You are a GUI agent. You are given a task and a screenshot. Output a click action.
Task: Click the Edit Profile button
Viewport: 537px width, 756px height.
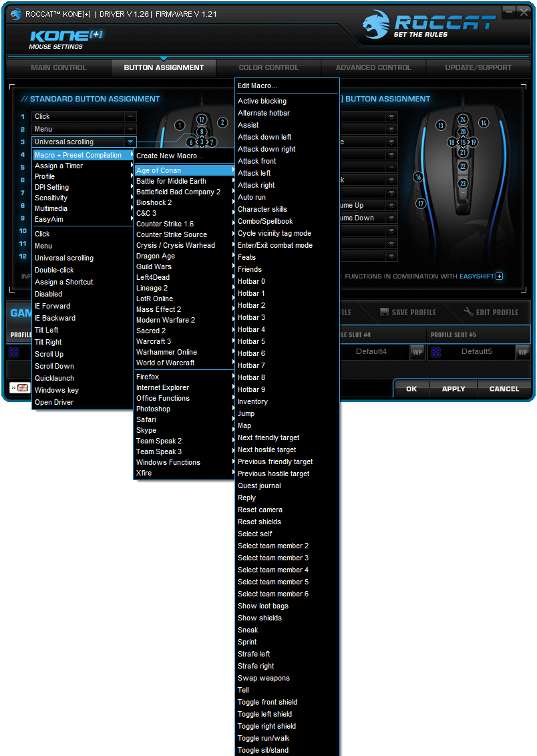coord(491,313)
